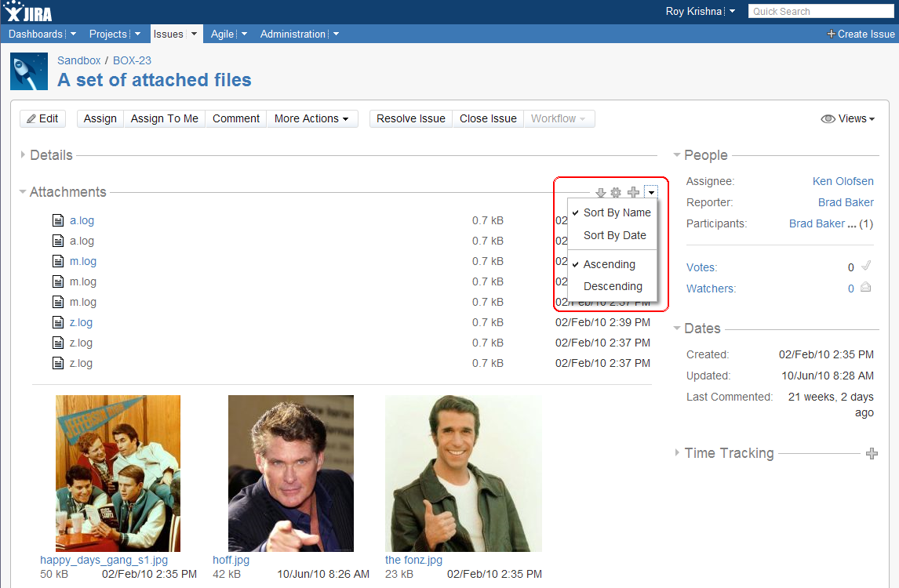Collapse the Attachments section
Screen dimensions: 899x588
pos(23,191)
